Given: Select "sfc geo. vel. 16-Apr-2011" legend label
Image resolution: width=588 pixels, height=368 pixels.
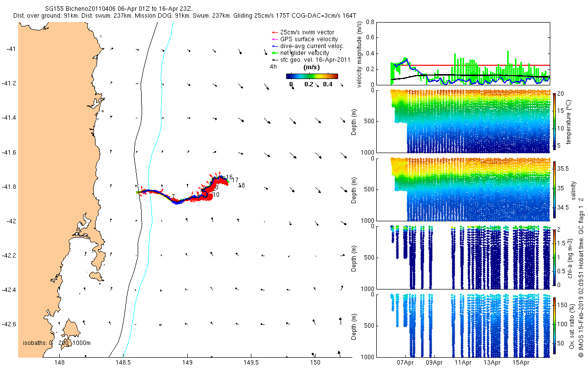Looking at the screenshot, I should click(x=315, y=60).
